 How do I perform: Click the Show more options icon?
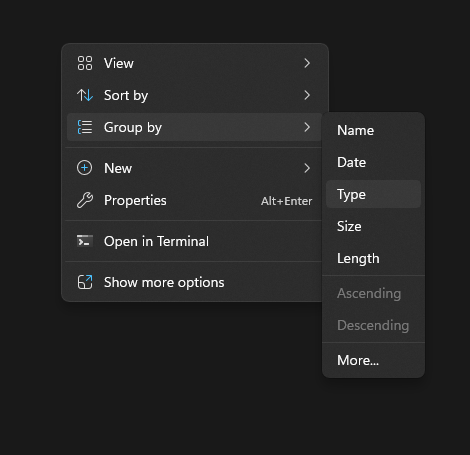[85, 282]
